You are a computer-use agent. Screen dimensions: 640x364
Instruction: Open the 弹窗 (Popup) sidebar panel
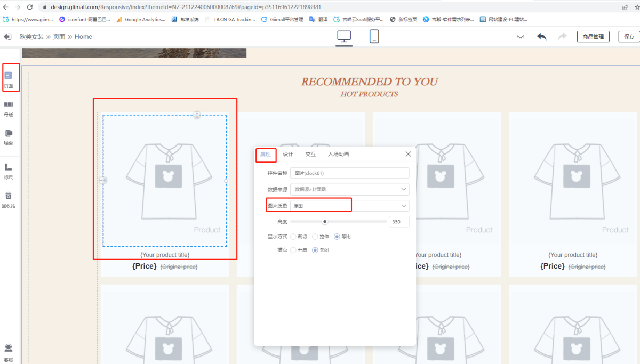(x=9, y=136)
